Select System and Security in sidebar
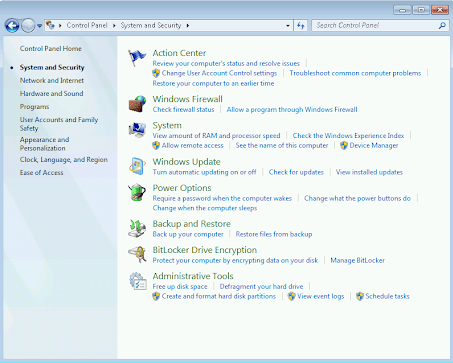The width and height of the screenshot is (453, 363). tap(52, 67)
